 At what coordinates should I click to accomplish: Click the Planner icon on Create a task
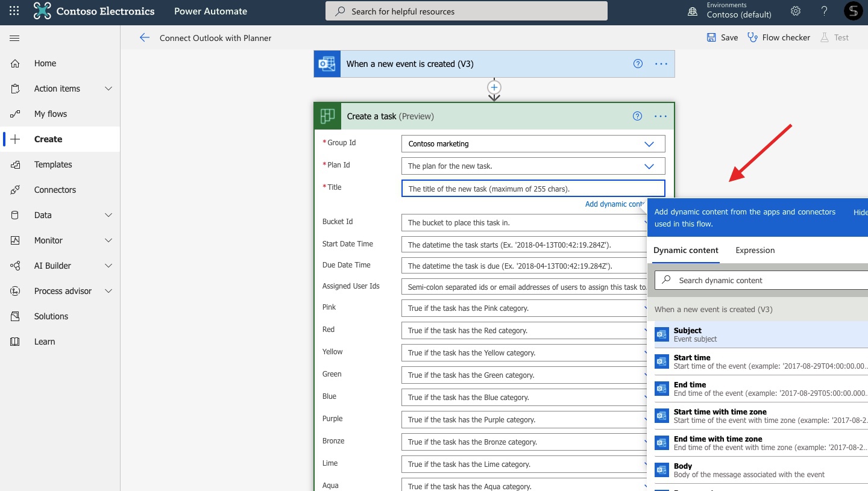[327, 116]
